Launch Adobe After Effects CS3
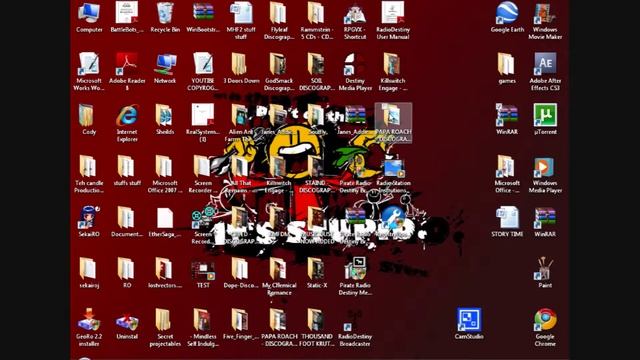This screenshot has width=640, height=360. 545,64
